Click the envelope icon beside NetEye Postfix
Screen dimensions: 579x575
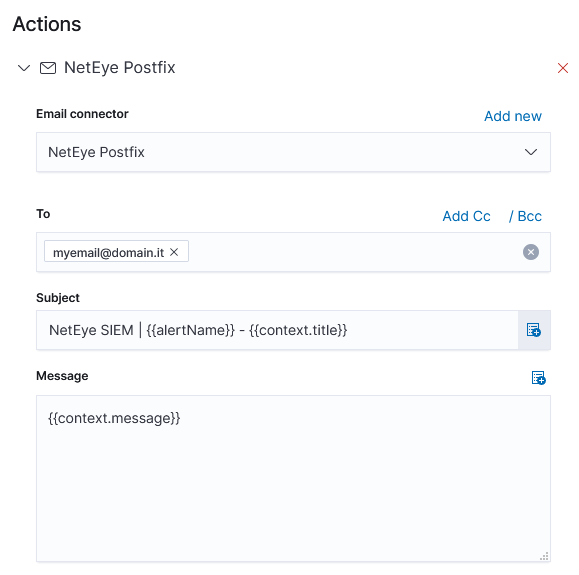(48, 68)
